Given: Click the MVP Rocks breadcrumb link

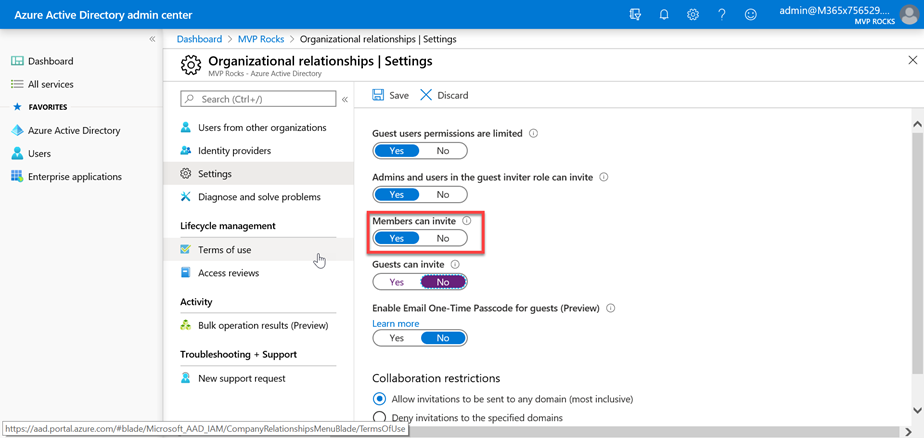Looking at the screenshot, I should [x=260, y=39].
